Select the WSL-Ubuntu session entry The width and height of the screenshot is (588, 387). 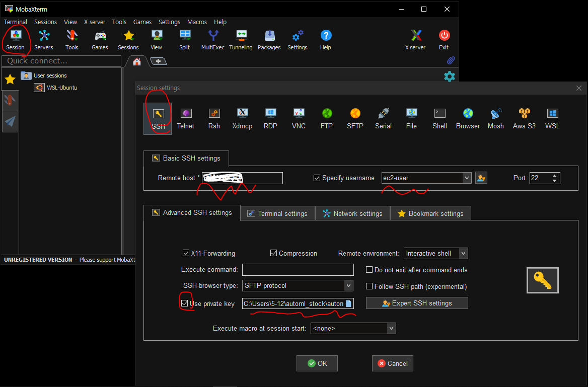[56, 88]
